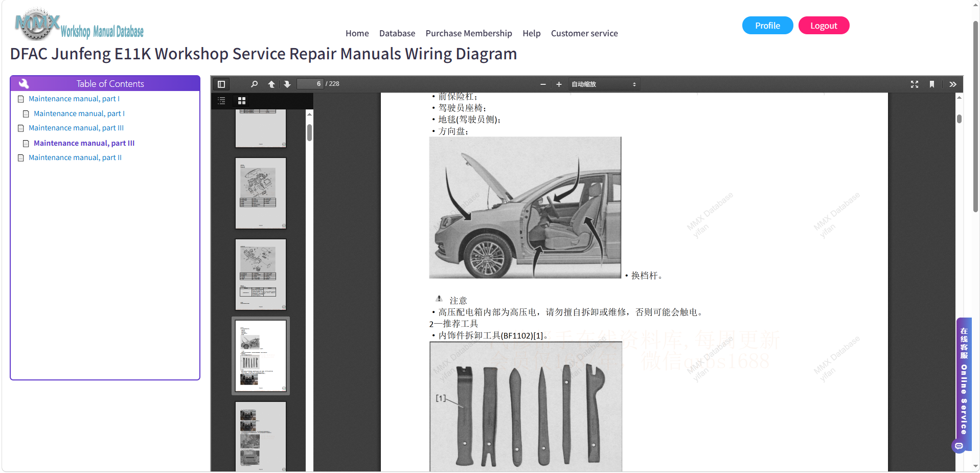980x473 pixels.
Task: Show thumbnails grid view
Action: pos(242,101)
